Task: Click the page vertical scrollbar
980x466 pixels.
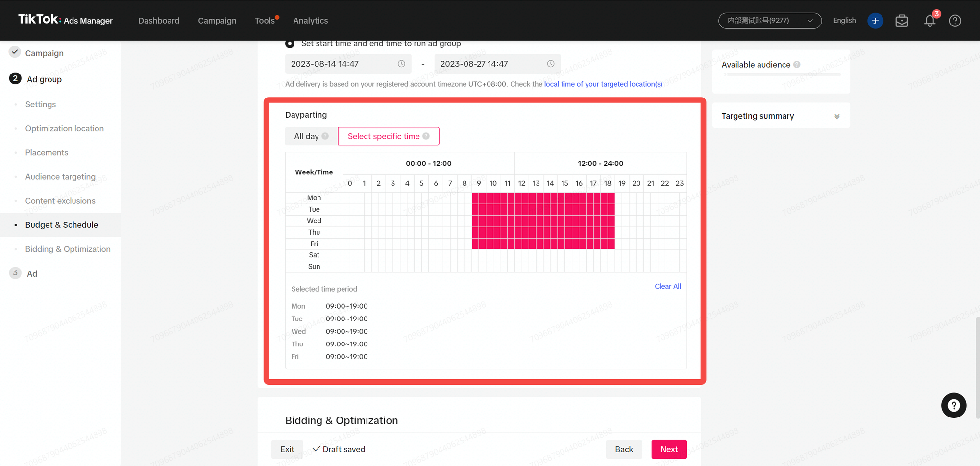Action: (x=976, y=368)
